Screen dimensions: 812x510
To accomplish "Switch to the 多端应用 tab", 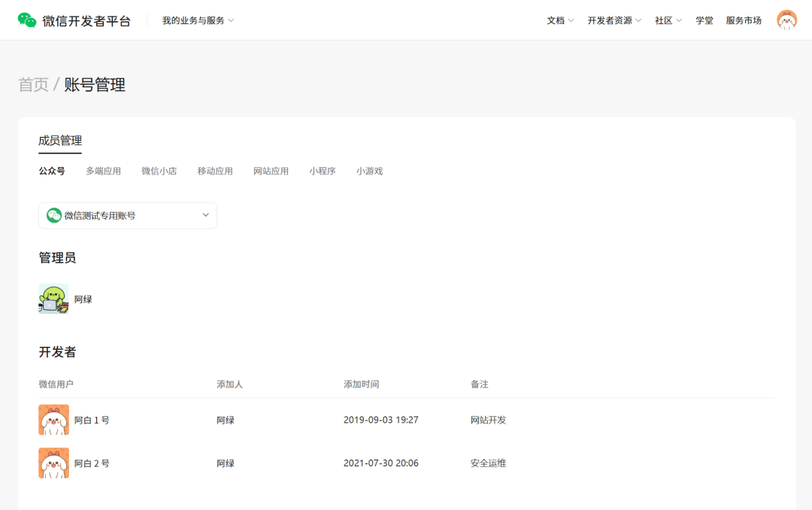I will point(104,171).
